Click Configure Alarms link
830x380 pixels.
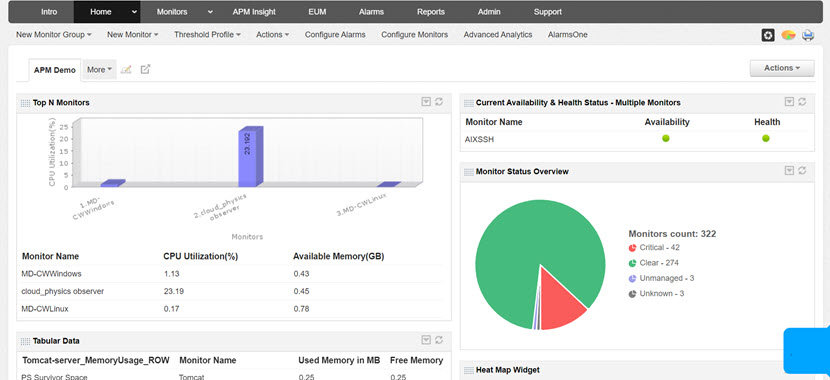[x=335, y=34]
